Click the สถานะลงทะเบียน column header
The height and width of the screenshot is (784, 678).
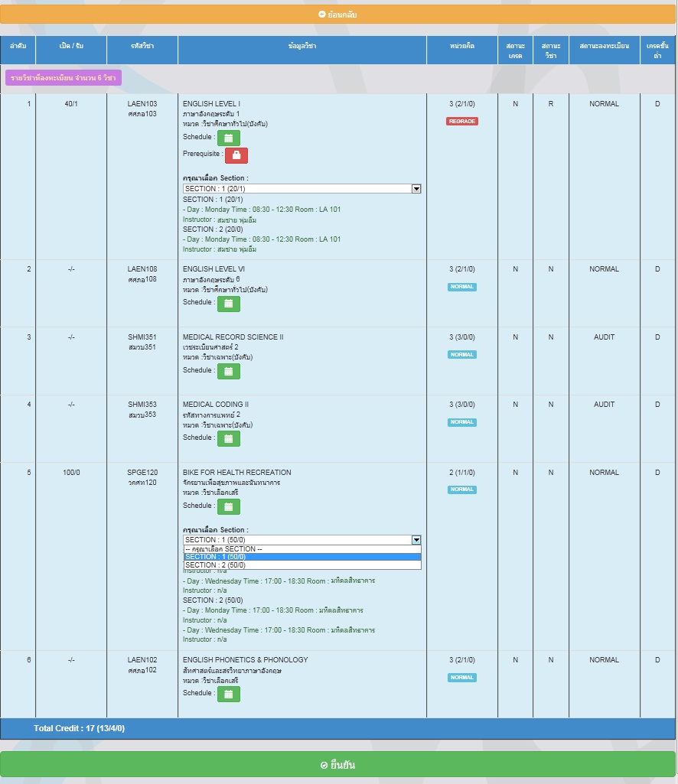click(604, 50)
